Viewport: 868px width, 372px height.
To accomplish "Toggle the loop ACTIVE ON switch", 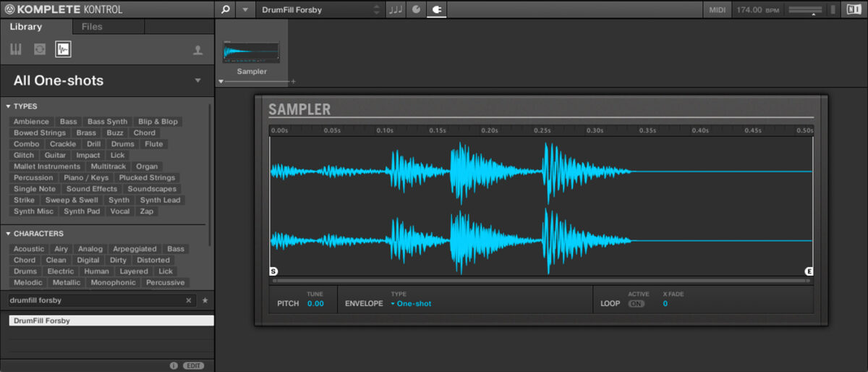I will click(x=636, y=304).
